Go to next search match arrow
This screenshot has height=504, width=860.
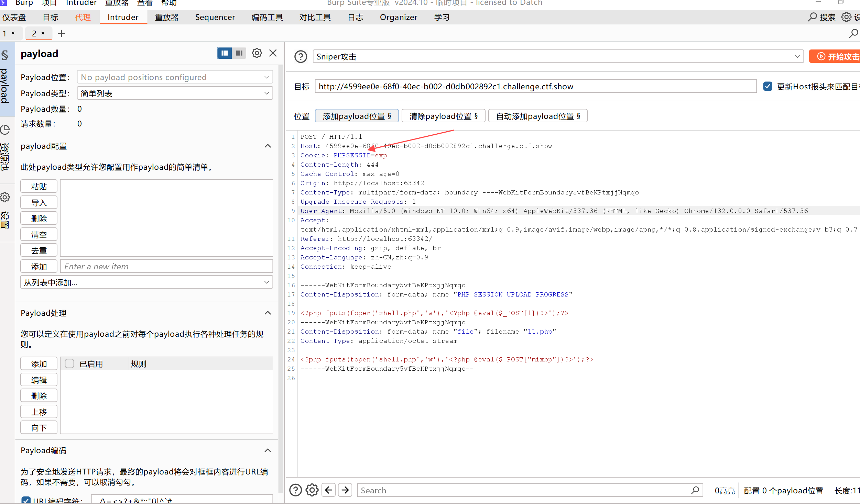345,490
